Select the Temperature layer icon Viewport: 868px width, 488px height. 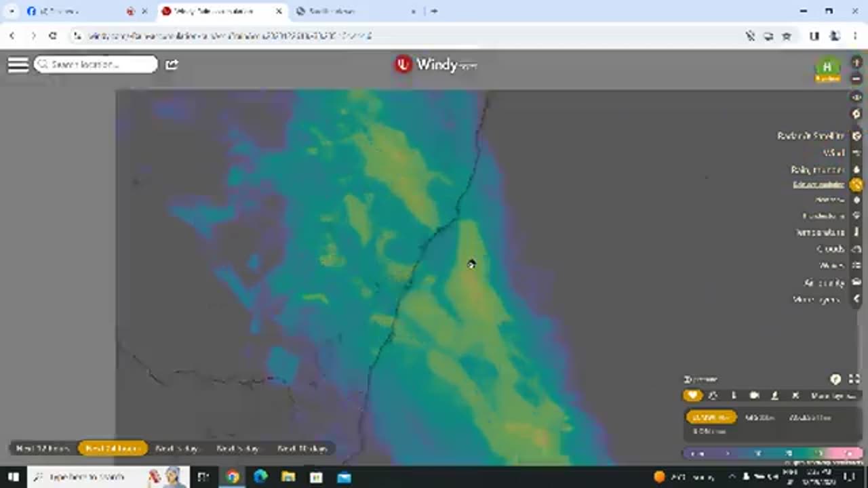856,232
